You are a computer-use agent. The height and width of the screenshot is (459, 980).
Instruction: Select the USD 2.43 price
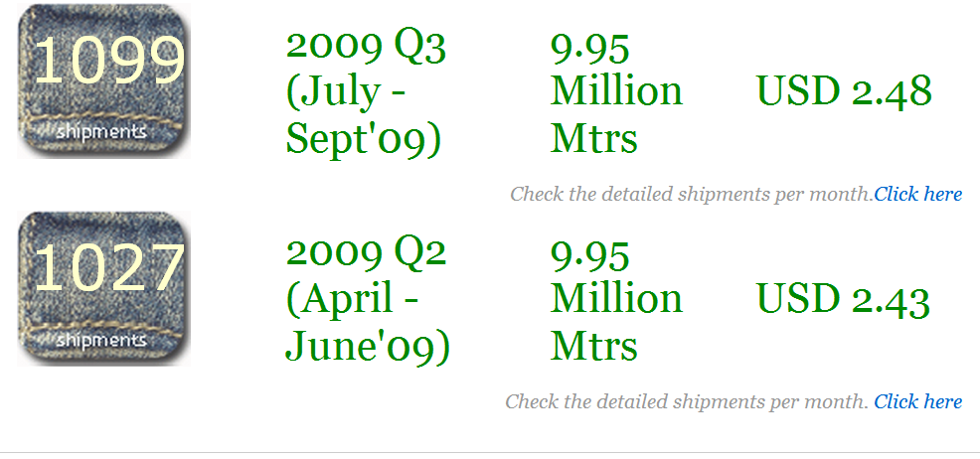(x=843, y=298)
